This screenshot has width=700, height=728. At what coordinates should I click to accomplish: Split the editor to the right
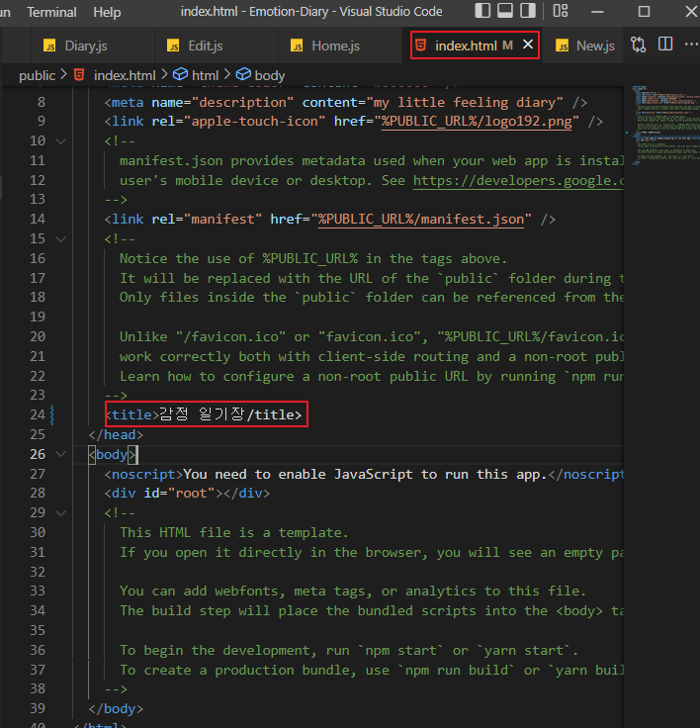pos(665,45)
